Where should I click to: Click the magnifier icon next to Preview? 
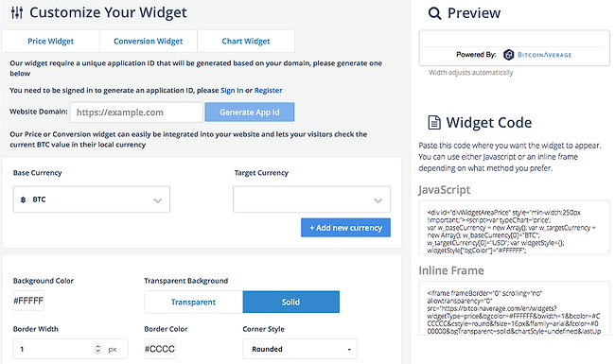(x=434, y=13)
